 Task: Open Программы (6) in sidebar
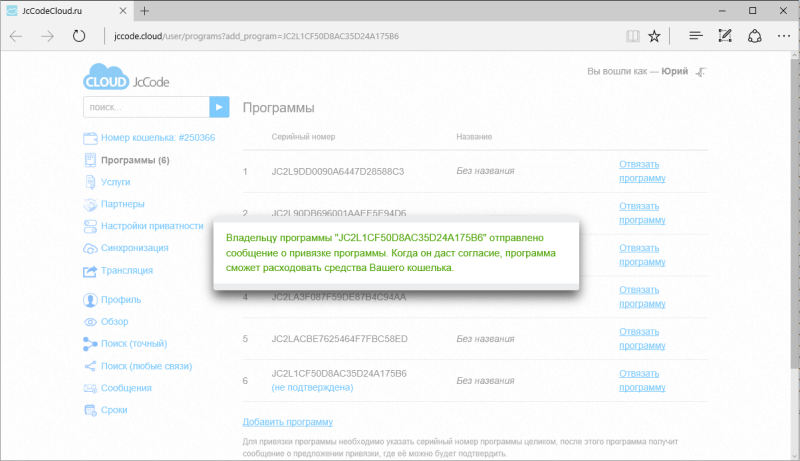tap(135, 160)
